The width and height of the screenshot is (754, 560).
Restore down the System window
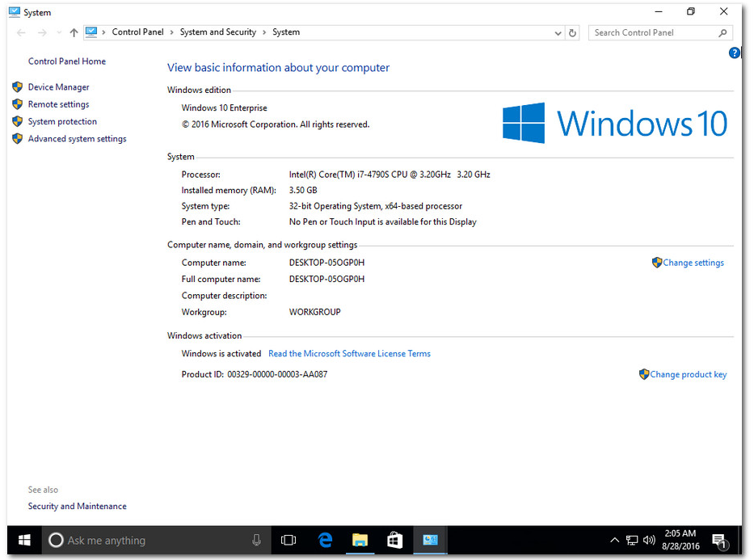[x=691, y=11]
